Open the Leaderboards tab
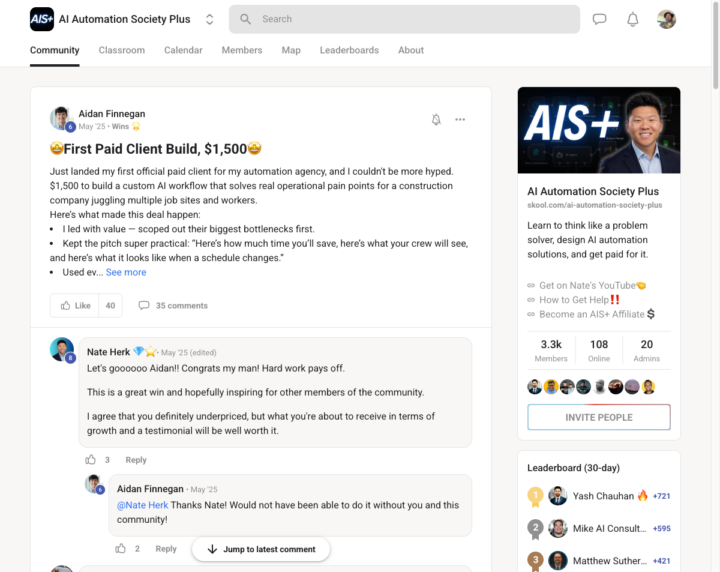720x572 pixels. [x=349, y=50]
